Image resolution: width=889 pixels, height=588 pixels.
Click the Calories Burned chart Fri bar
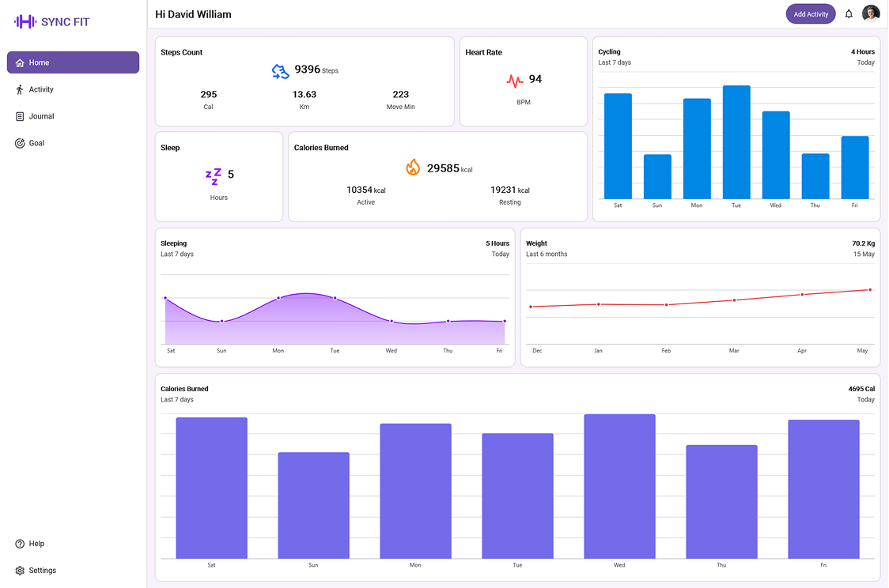pos(824,489)
